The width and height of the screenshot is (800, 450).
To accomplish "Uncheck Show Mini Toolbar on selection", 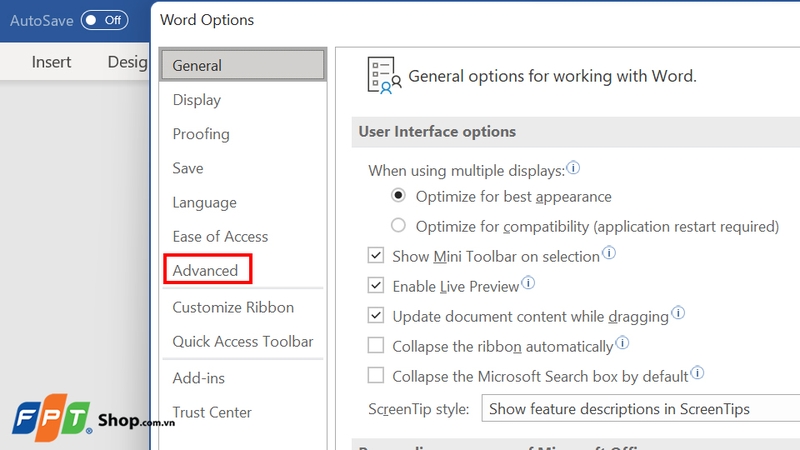I will (376, 256).
